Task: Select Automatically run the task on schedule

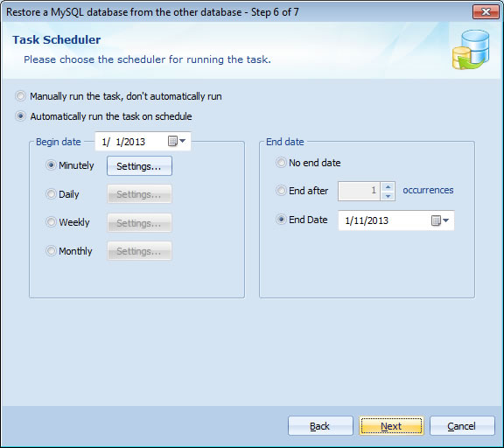Action: click(21, 116)
